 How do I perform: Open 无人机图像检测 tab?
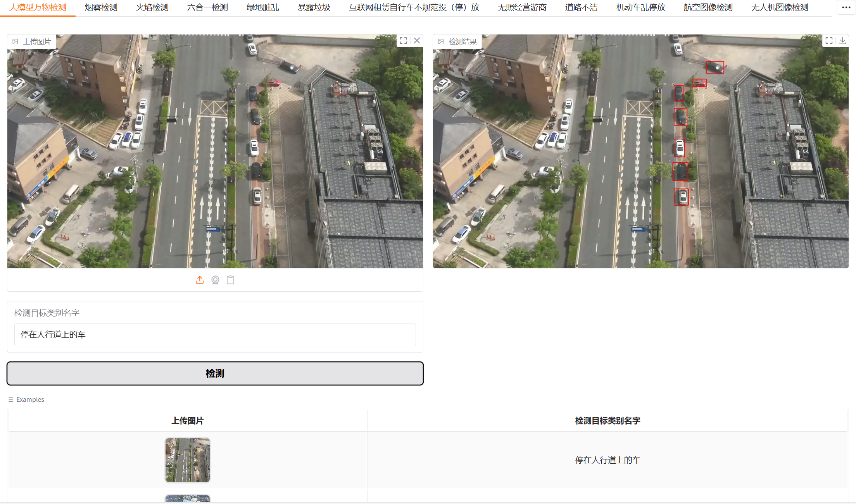pos(779,7)
